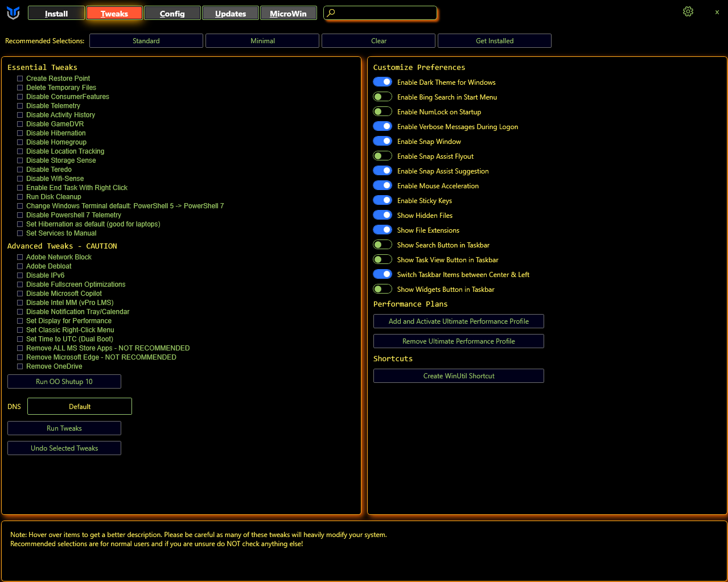Disable Show Hidden Files
Image resolution: width=728 pixels, height=582 pixels.
click(382, 215)
